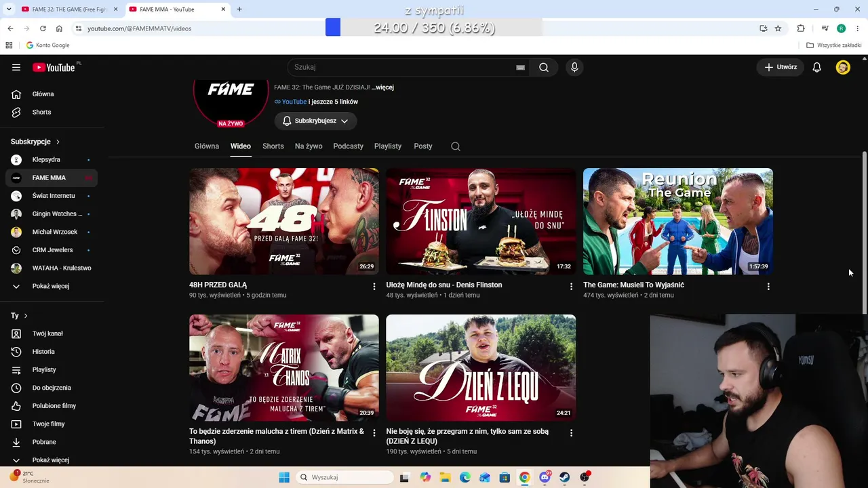Switch to the Playlisty tab
The image size is (868, 488).
[x=388, y=146]
